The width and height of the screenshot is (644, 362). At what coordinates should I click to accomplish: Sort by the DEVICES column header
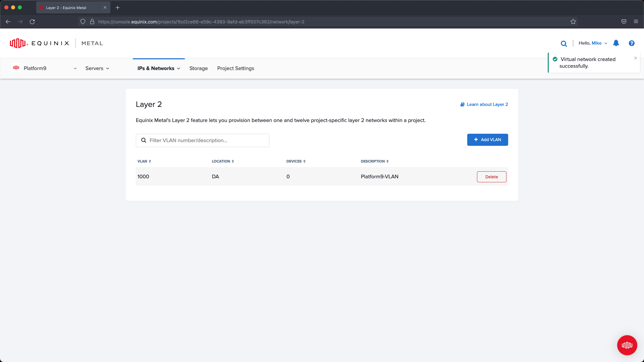(x=296, y=161)
